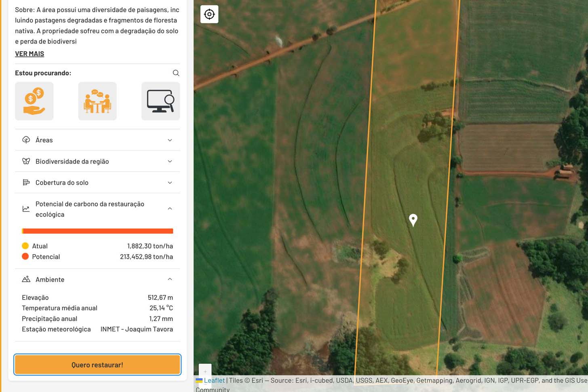This screenshot has height=392, width=588.
Task: Click the chart icon beside Cobertura do solo
Action: (x=26, y=182)
